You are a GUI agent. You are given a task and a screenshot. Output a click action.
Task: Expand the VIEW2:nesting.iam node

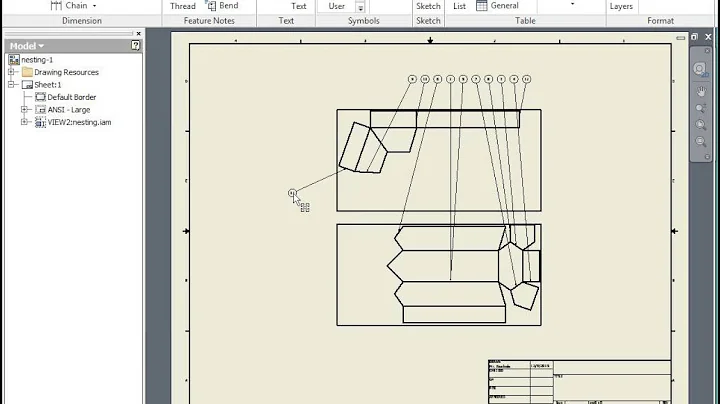tap(24, 122)
